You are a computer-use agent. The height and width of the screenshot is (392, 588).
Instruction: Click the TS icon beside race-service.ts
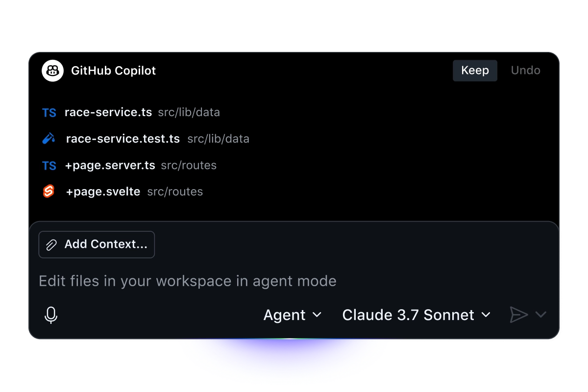49,113
